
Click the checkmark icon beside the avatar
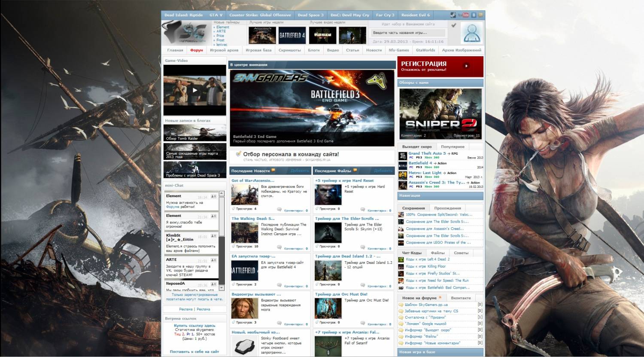tap(453, 25)
